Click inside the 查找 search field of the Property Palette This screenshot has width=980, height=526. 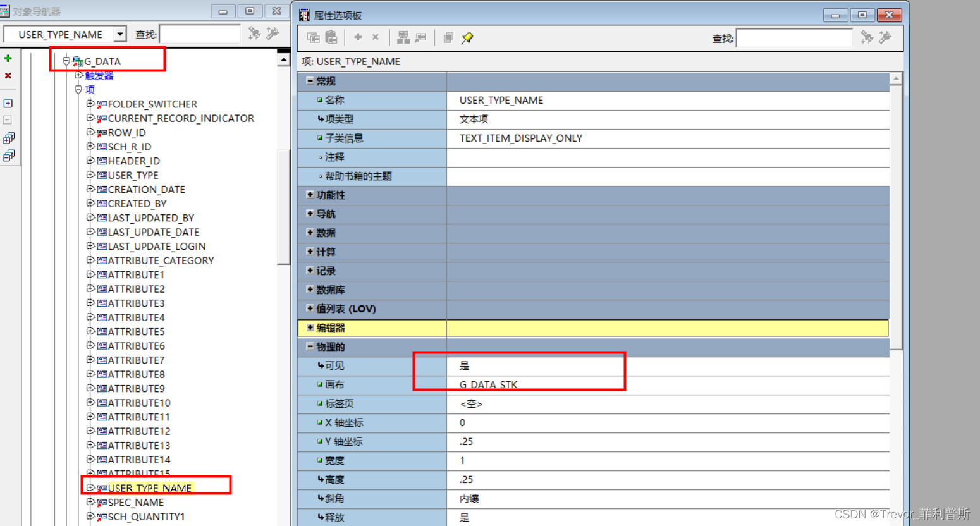pyautogui.click(x=793, y=37)
